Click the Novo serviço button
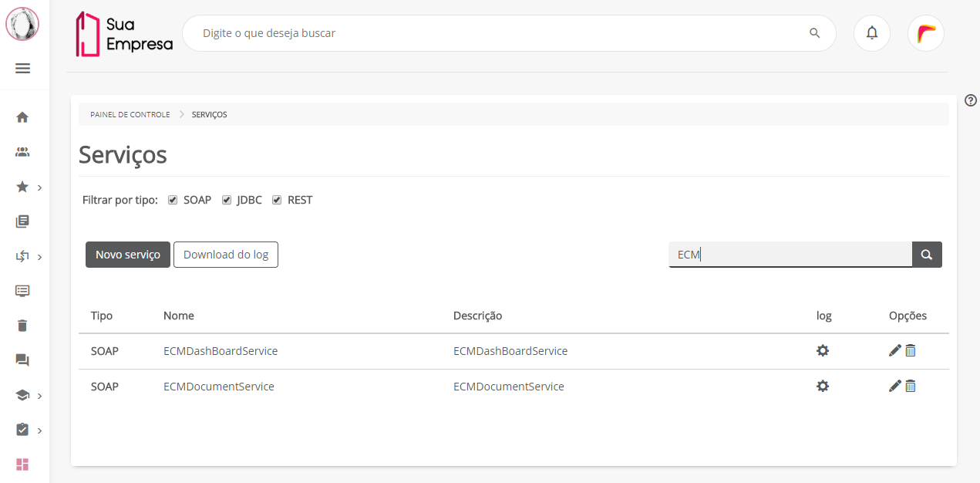Viewport: 980px width, 483px height. pos(128,255)
